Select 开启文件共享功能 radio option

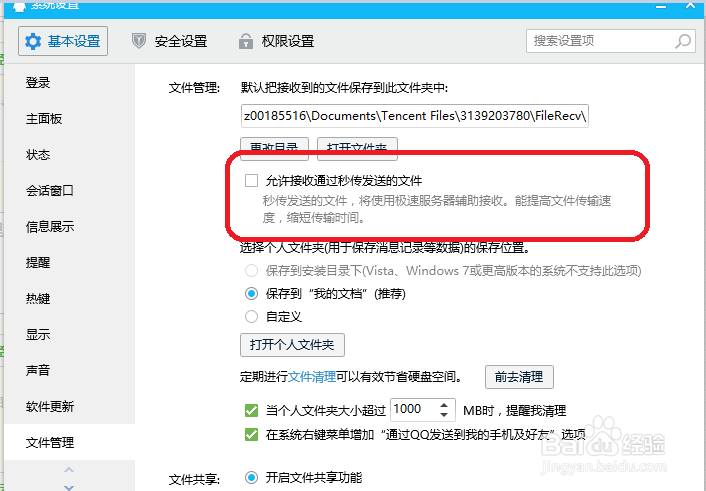[251, 477]
